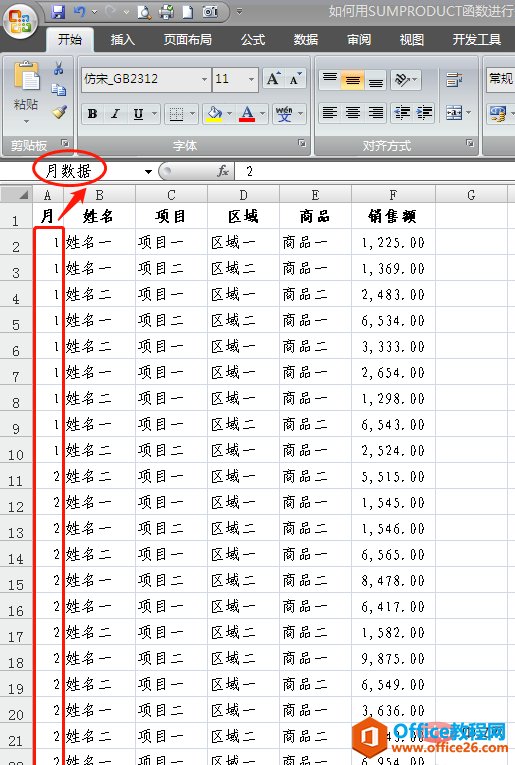515x765 pixels.
Task: Open the 字体 dialog launcher
Action: [302, 143]
